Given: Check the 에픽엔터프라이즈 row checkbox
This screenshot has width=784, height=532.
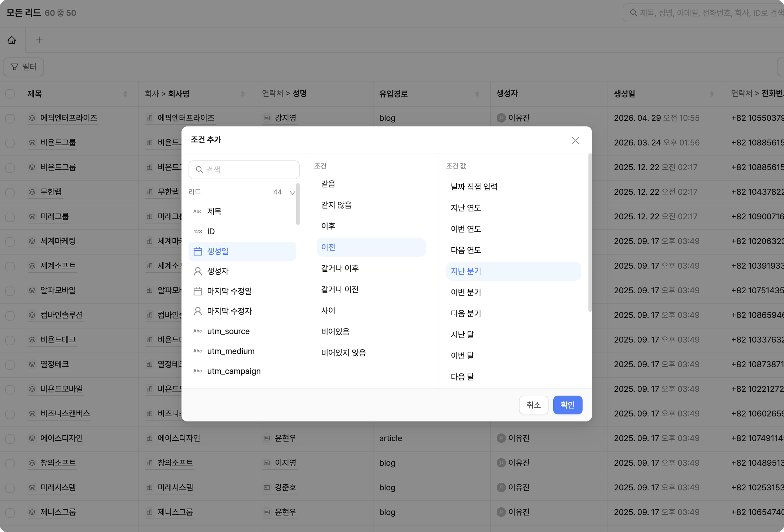Looking at the screenshot, I should [x=10, y=118].
